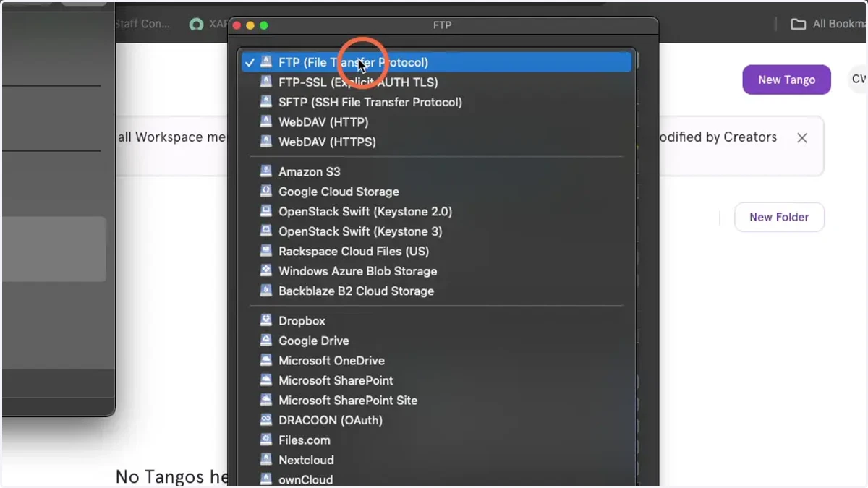The image size is (868, 488).
Task: Choose FTP-SSL (Explicit AUTH TLS) entry
Action: click(436, 82)
